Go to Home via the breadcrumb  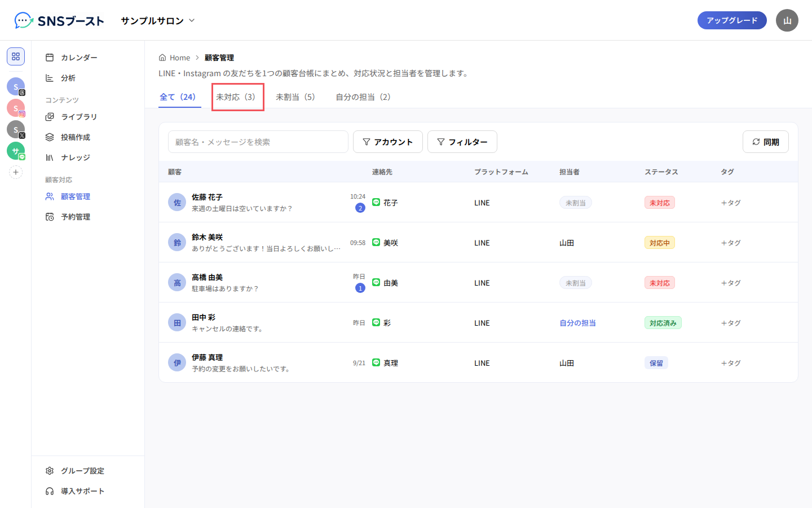(x=175, y=58)
